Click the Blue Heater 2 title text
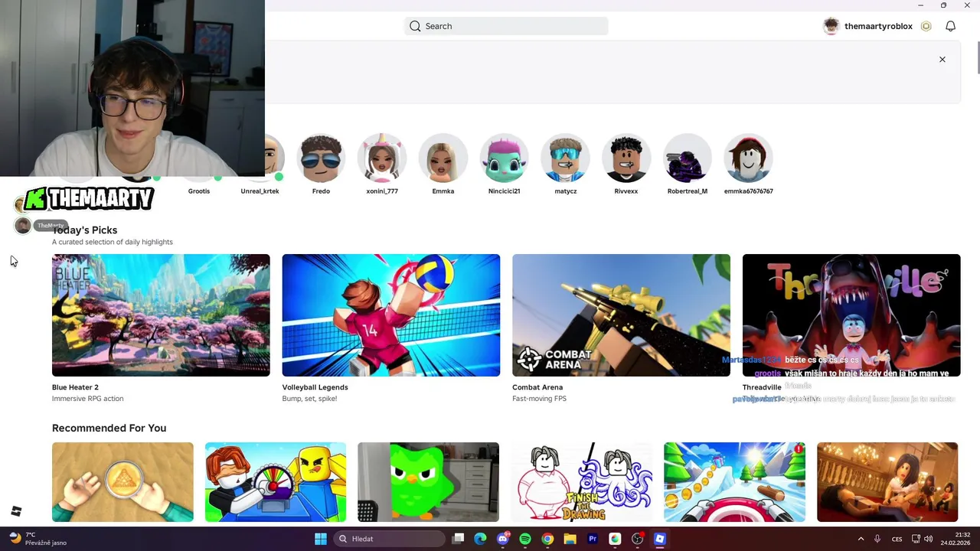The height and width of the screenshot is (551, 980). [75, 387]
